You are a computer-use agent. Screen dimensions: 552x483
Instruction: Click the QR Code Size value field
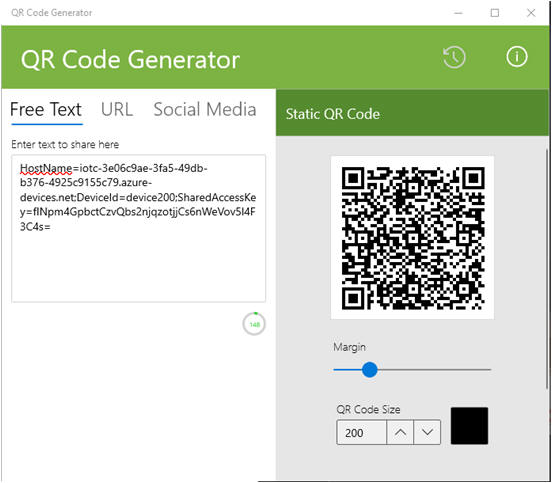click(362, 432)
